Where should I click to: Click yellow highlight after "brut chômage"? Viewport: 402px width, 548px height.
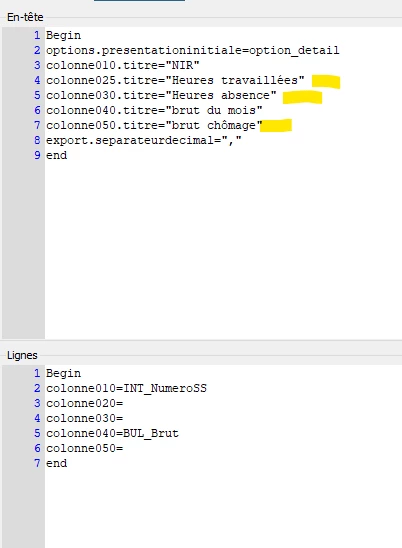(276, 125)
